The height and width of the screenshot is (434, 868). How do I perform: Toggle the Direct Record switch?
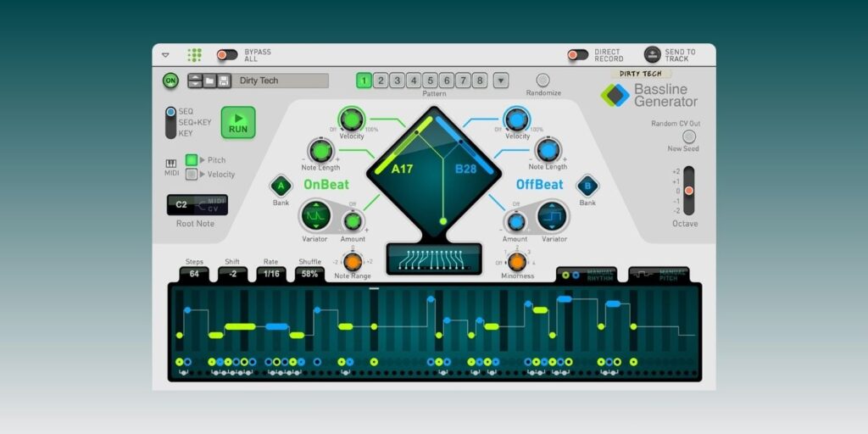coord(578,55)
